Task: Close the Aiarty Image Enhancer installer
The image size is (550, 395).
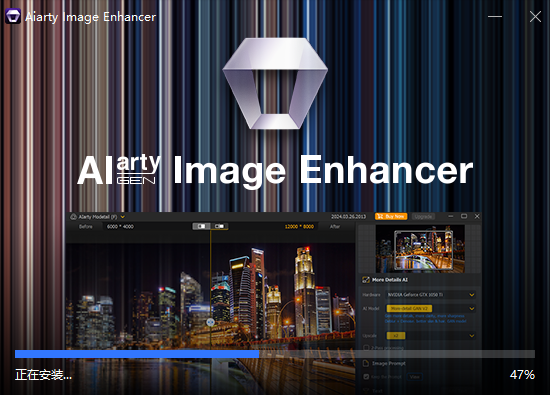Action: coord(535,16)
